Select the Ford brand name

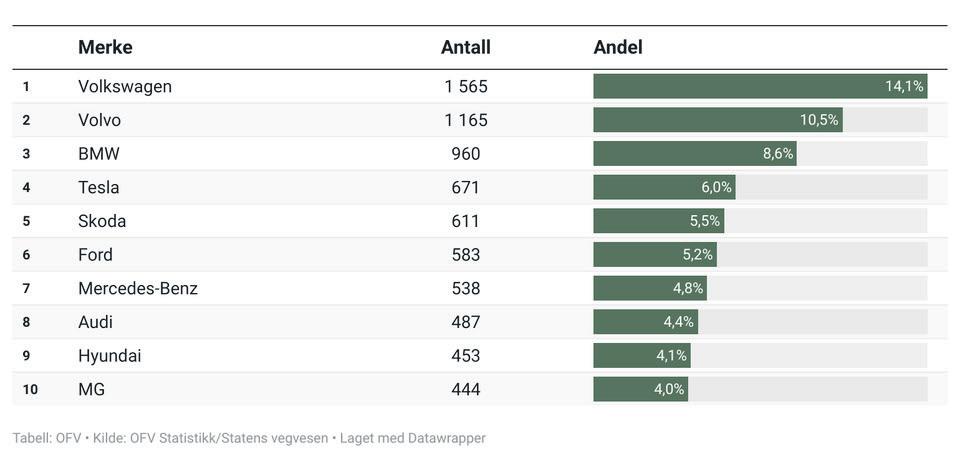tap(95, 255)
